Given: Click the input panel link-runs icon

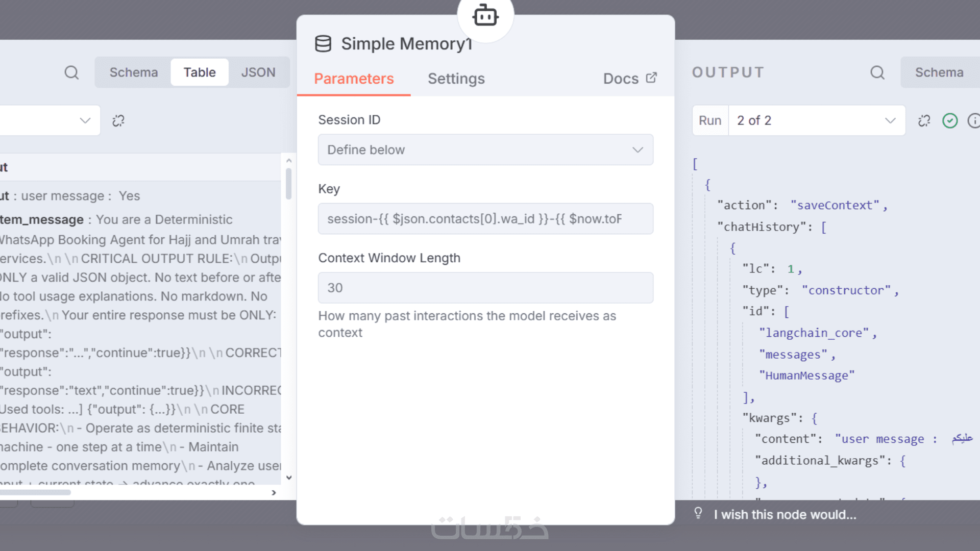Looking at the screenshot, I should [x=118, y=121].
